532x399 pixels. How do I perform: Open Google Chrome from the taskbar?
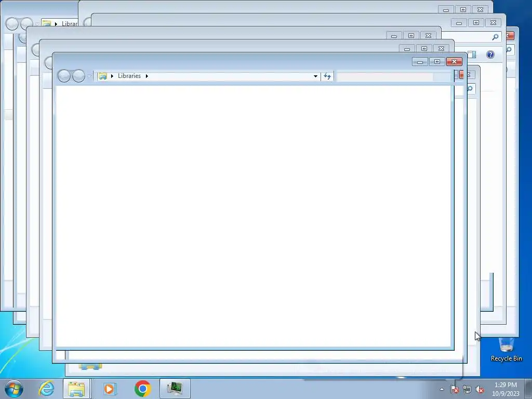[142, 389]
